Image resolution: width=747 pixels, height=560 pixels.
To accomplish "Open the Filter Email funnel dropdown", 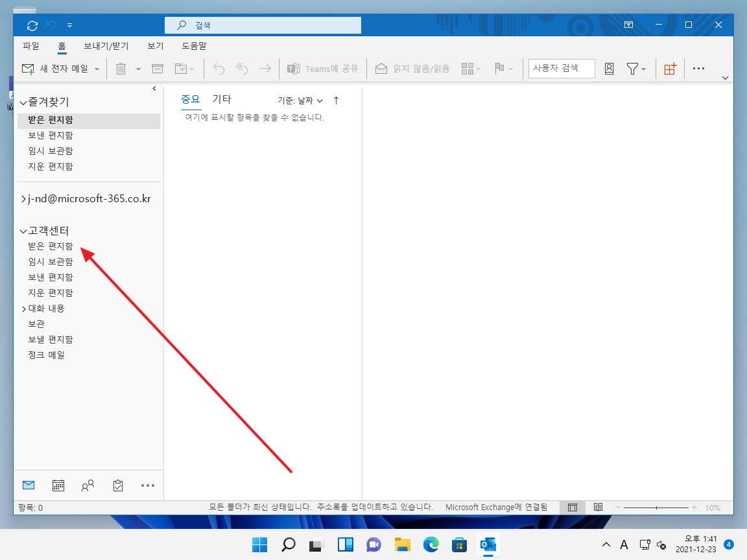I will tap(636, 69).
